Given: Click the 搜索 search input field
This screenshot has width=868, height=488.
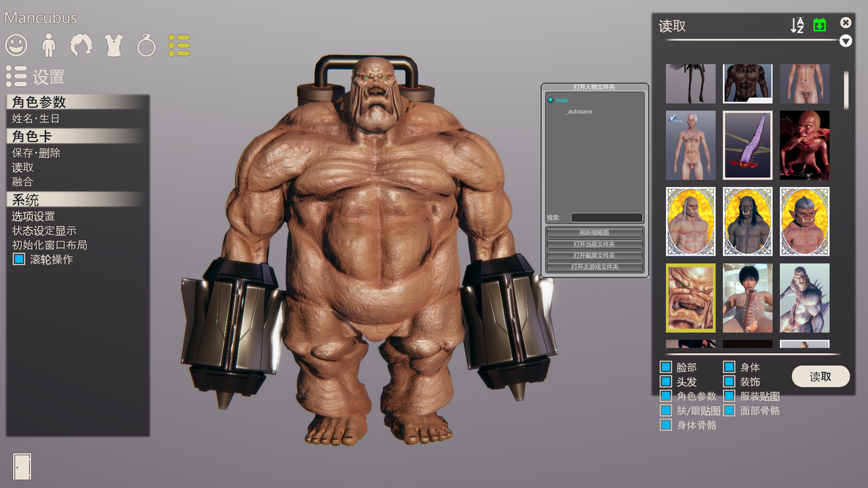Looking at the screenshot, I should 606,218.
